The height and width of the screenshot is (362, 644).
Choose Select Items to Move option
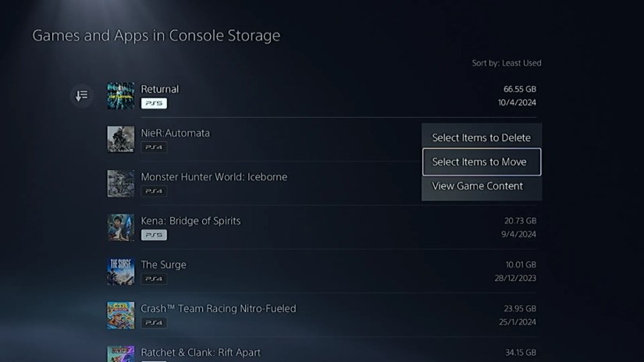pyautogui.click(x=482, y=161)
